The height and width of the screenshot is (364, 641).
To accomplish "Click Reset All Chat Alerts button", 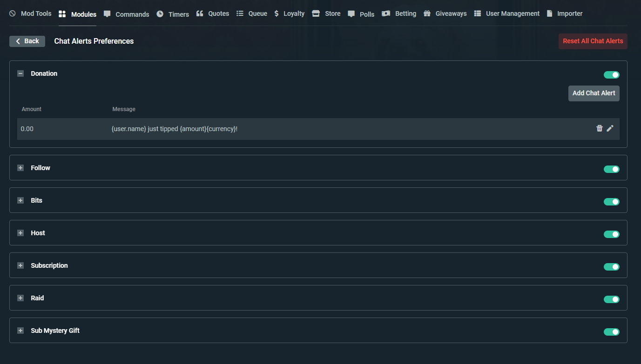I will coord(593,41).
